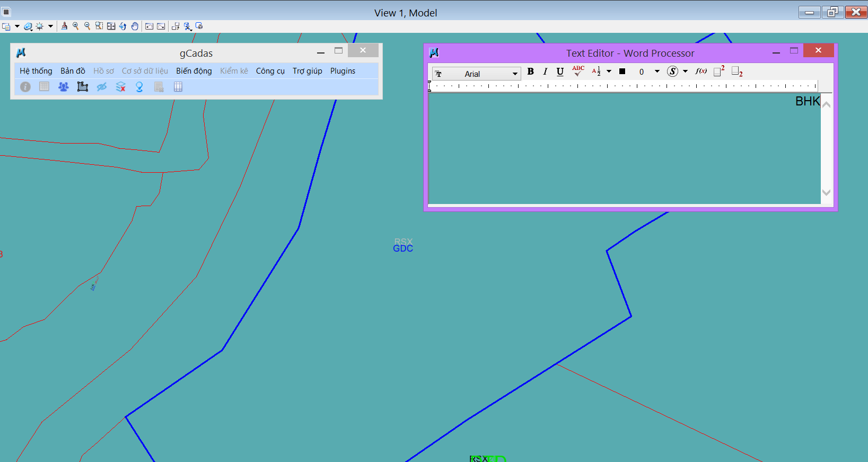Select the Fit View tool icon
This screenshot has width=868, height=462.
point(111,26)
